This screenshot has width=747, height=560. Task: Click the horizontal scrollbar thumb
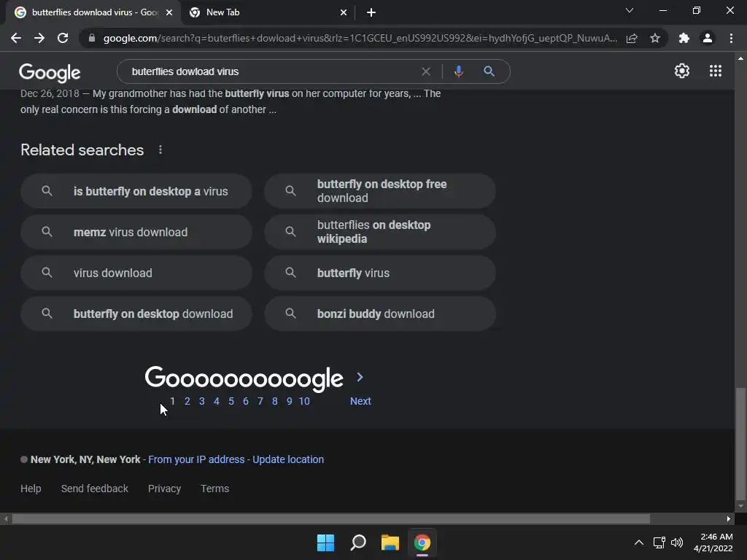[x=331, y=518]
